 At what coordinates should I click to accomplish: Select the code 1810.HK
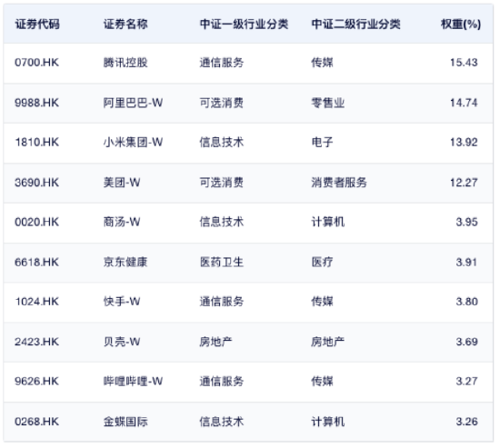[36, 142]
